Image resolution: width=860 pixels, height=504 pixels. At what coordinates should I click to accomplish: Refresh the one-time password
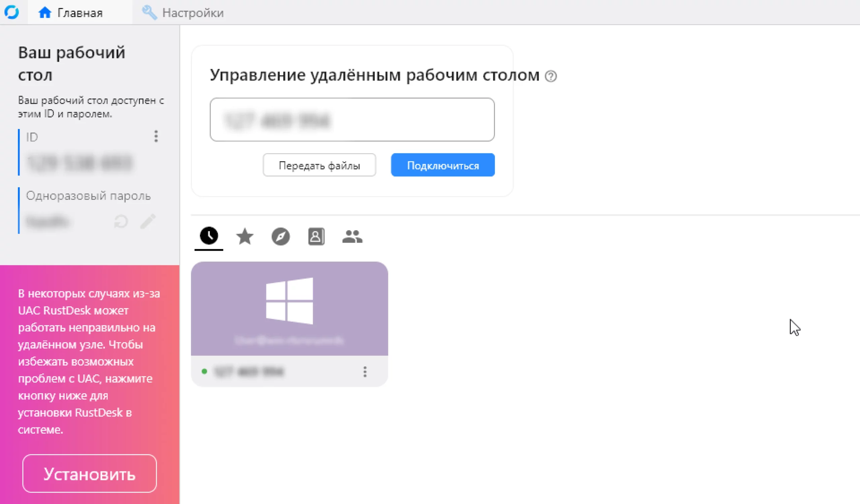(121, 221)
